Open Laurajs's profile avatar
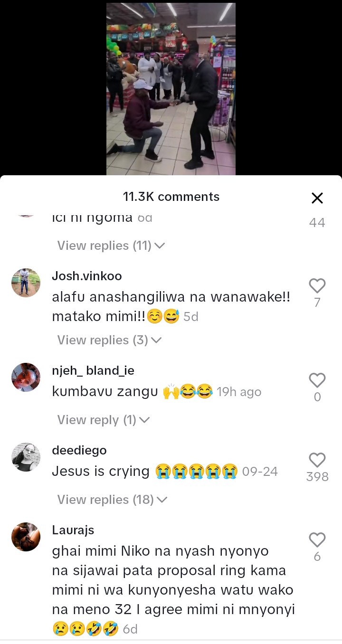Image resolution: width=342 pixels, height=644 pixels. [x=26, y=537]
